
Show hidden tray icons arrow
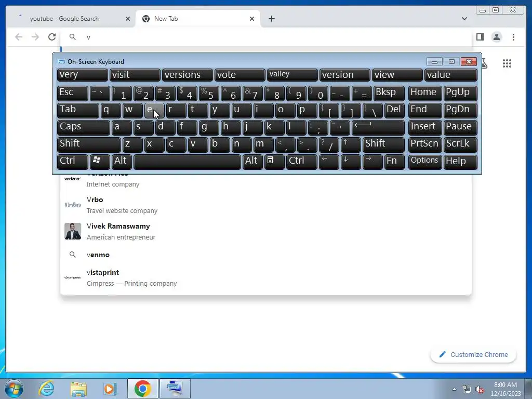(x=454, y=389)
